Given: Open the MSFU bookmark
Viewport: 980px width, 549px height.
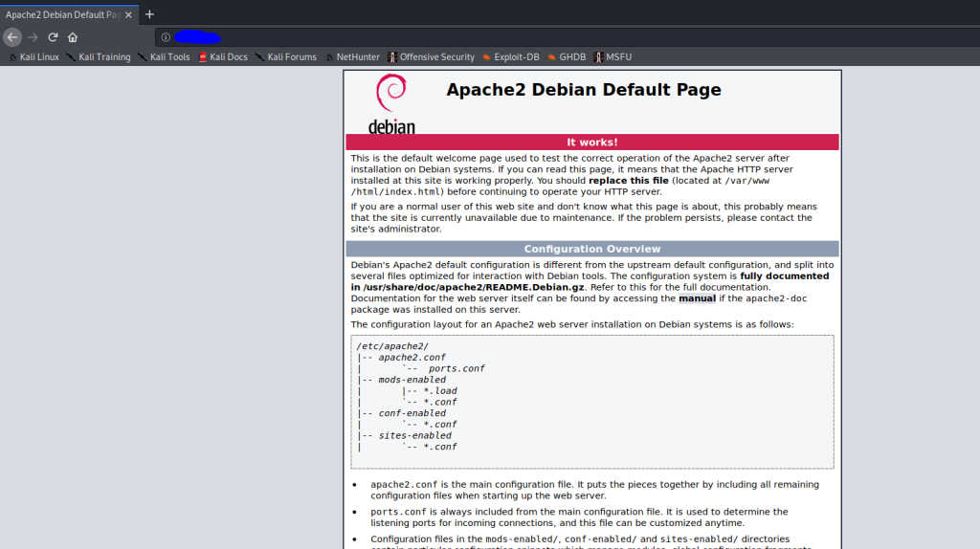Looking at the screenshot, I should pyautogui.click(x=613, y=56).
